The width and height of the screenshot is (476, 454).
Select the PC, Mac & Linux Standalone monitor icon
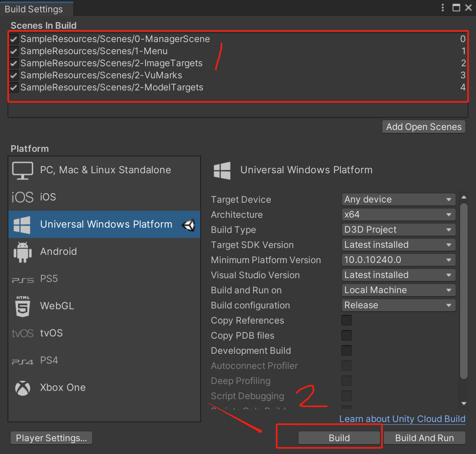point(23,170)
